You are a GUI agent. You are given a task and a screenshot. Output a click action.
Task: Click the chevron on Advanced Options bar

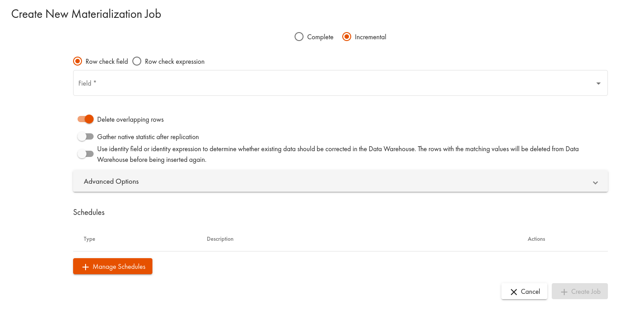(x=595, y=182)
